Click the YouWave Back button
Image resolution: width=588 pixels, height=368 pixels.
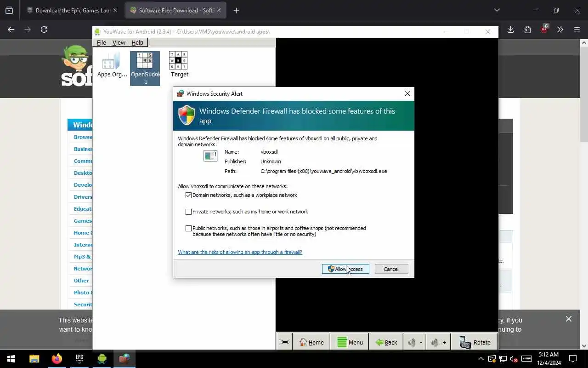[x=386, y=342]
